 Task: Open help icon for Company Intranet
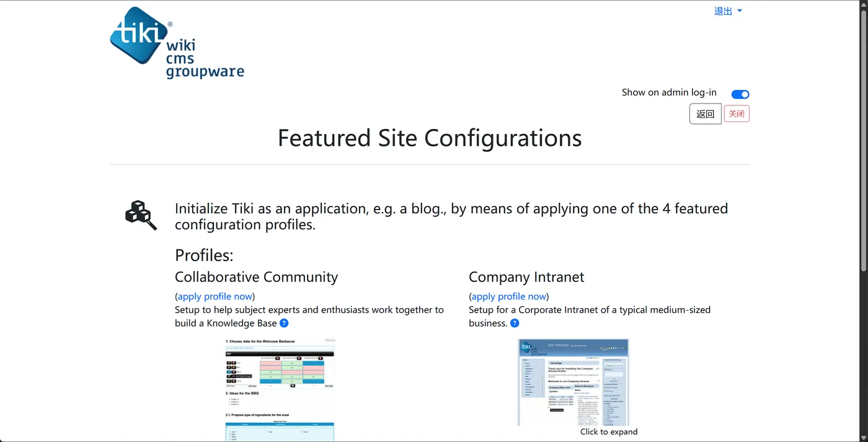coord(514,323)
